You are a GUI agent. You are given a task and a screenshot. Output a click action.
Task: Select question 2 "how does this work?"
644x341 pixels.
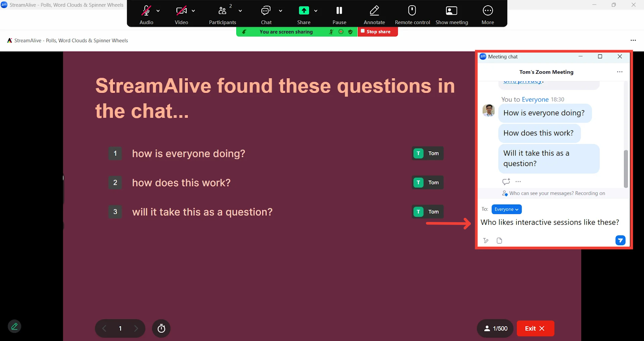pyautogui.click(x=181, y=183)
